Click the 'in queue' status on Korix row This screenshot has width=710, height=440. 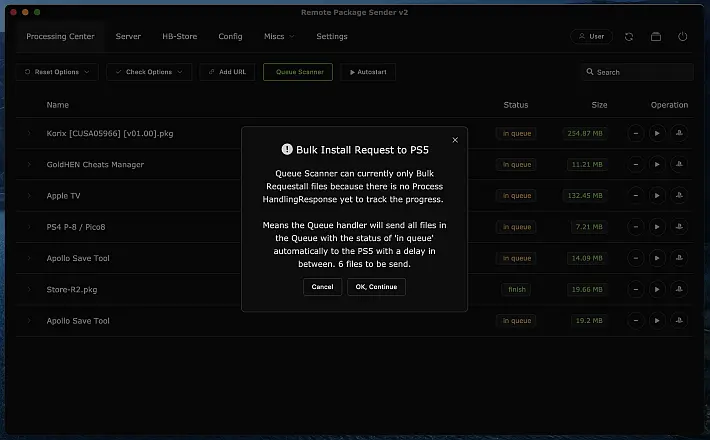[517, 134]
